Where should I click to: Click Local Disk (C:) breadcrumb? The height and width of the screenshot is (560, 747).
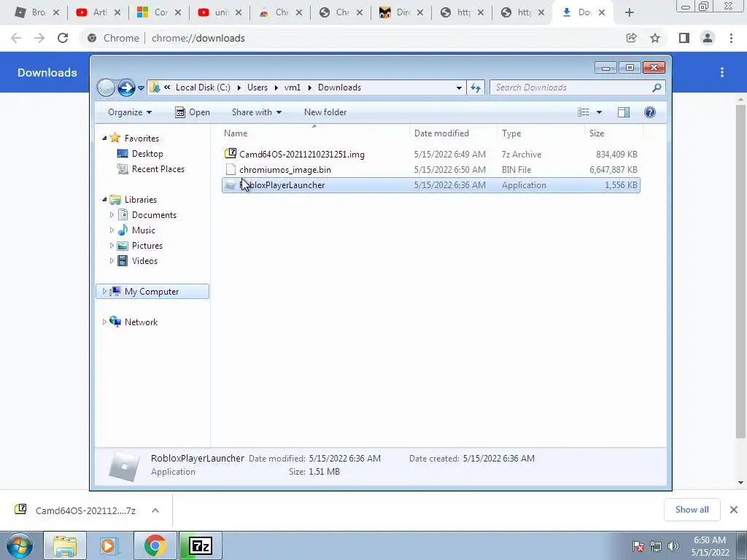pyautogui.click(x=203, y=87)
